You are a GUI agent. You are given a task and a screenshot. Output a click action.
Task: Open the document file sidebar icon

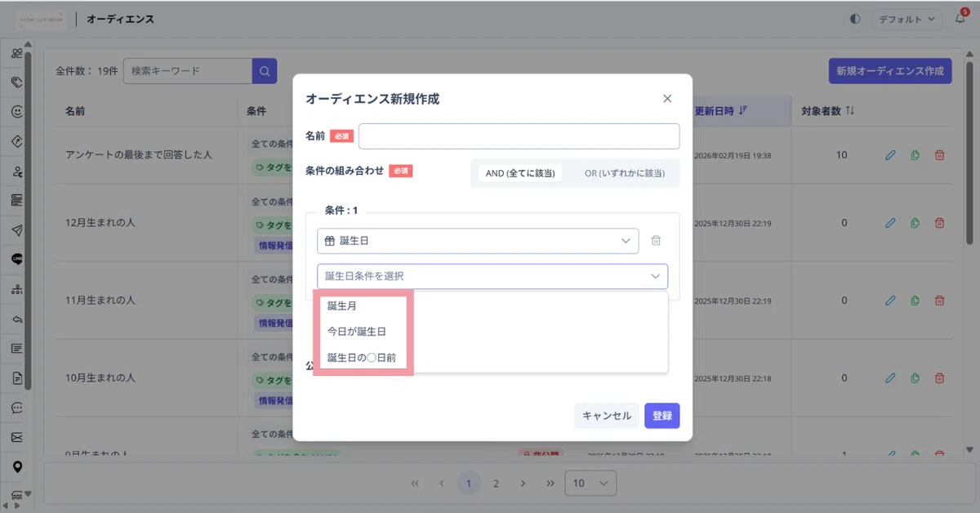coord(16,378)
